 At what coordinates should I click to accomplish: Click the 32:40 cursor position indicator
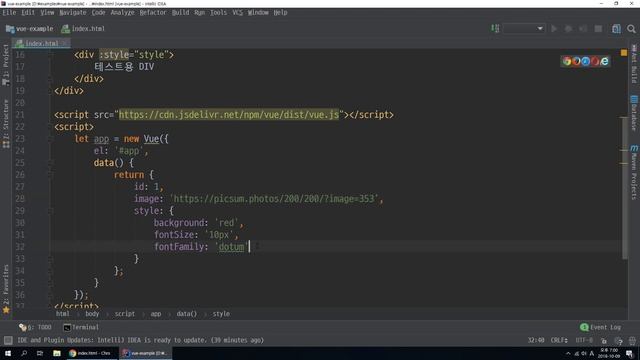pyautogui.click(x=536, y=340)
